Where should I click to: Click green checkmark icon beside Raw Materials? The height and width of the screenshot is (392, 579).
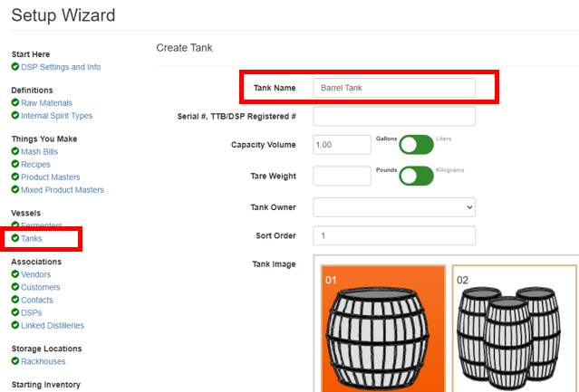click(x=15, y=102)
